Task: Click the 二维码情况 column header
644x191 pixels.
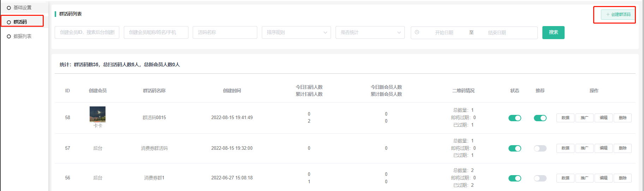Action: 463,91
